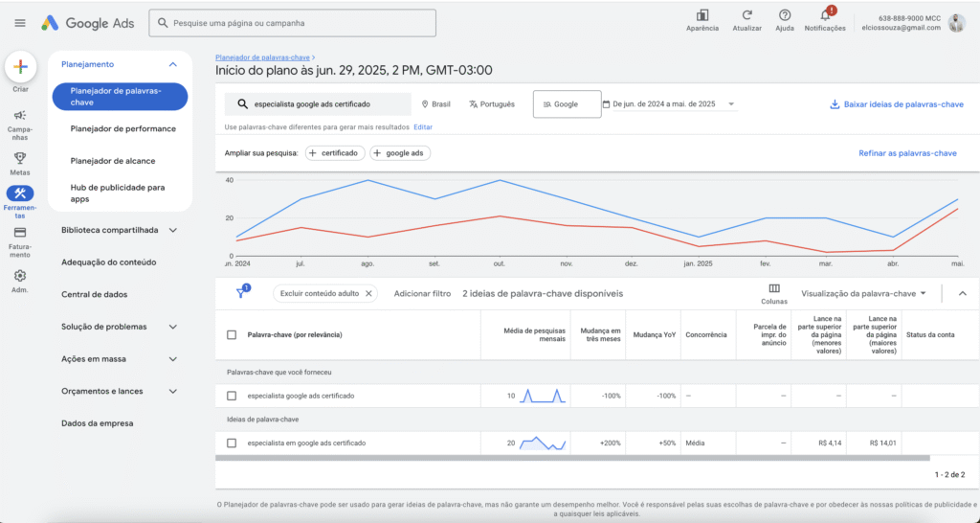Select Hub de publicidade para apps

[118, 193]
